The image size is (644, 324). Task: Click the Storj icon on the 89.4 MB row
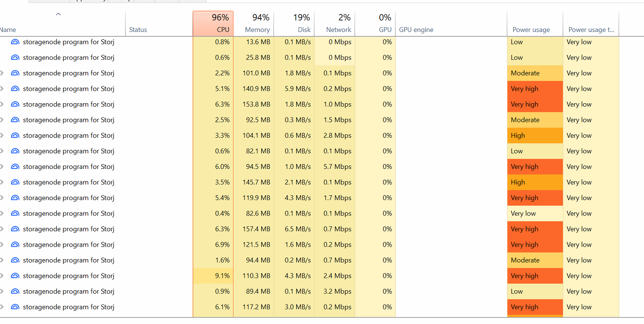[15, 291]
